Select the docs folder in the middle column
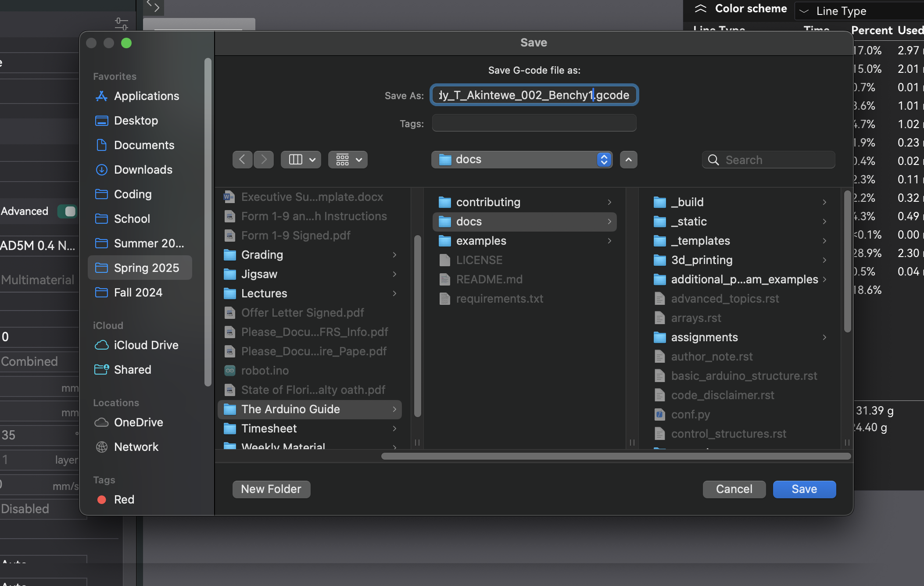This screenshot has width=924, height=586. (x=525, y=222)
